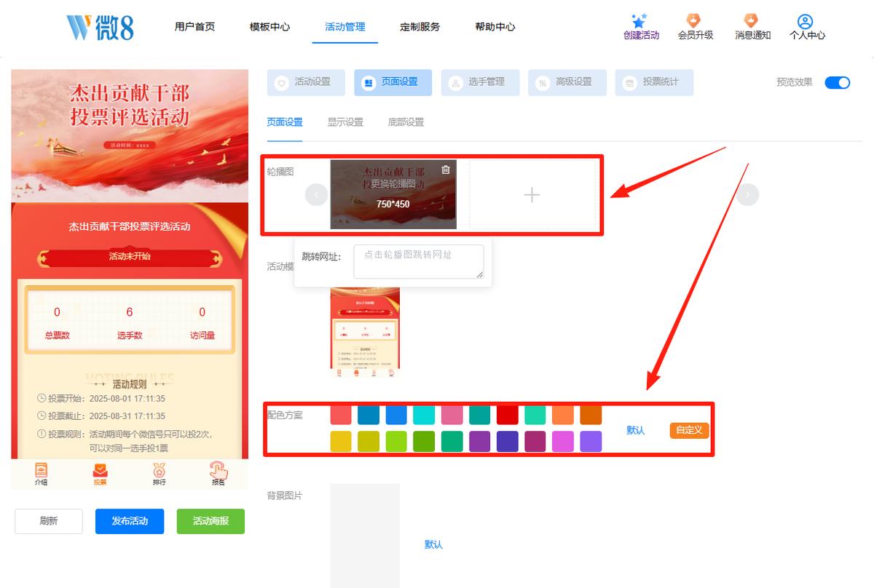Toggle the 预览效果 switch
This screenshot has height=588, width=874.
tap(838, 82)
